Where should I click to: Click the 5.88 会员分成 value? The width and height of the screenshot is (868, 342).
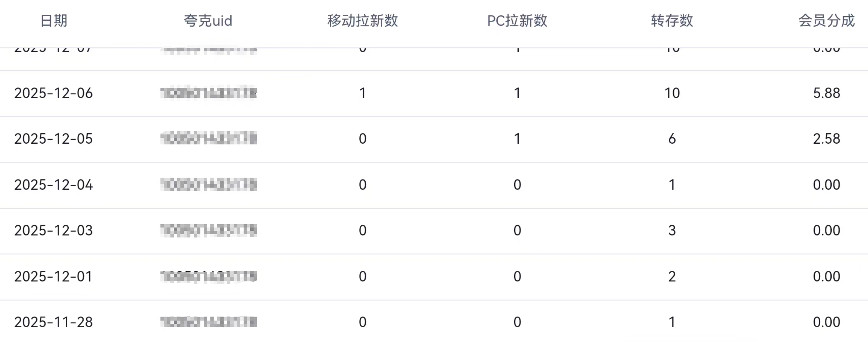(x=827, y=93)
